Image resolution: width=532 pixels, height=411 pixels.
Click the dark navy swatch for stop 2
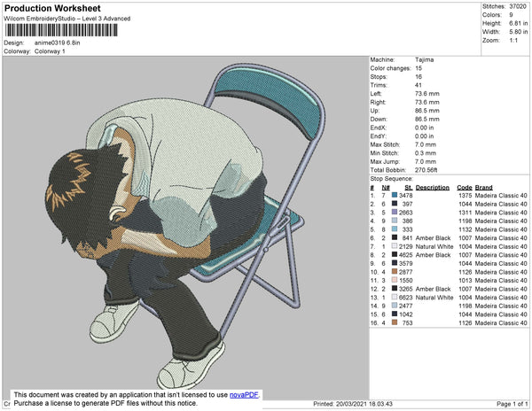(x=395, y=204)
